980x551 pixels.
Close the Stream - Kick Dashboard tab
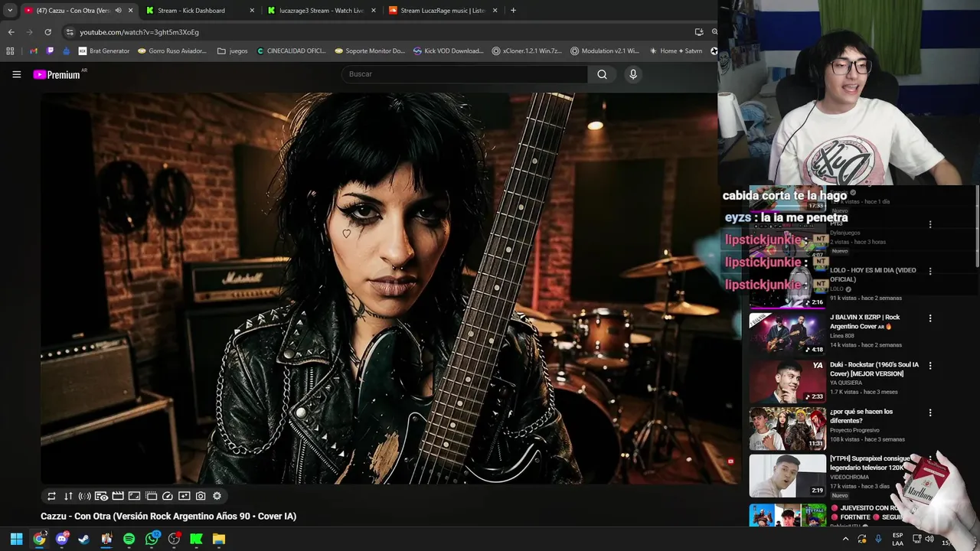click(252, 11)
